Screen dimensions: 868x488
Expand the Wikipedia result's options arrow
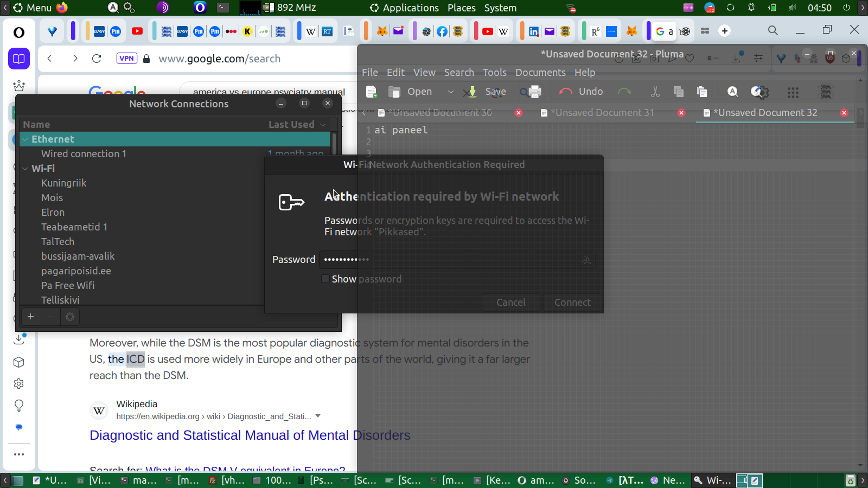click(318, 416)
